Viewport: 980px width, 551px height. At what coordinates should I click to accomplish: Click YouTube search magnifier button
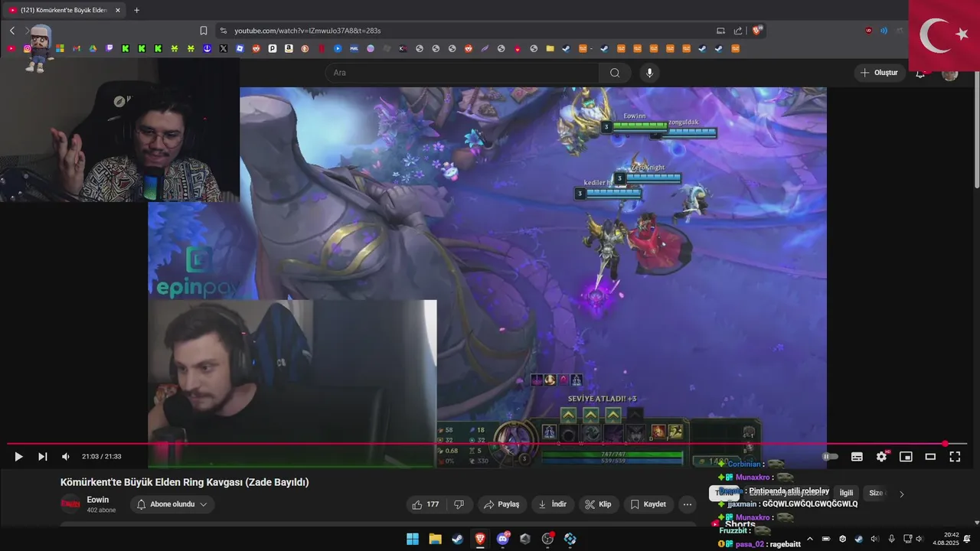(615, 73)
